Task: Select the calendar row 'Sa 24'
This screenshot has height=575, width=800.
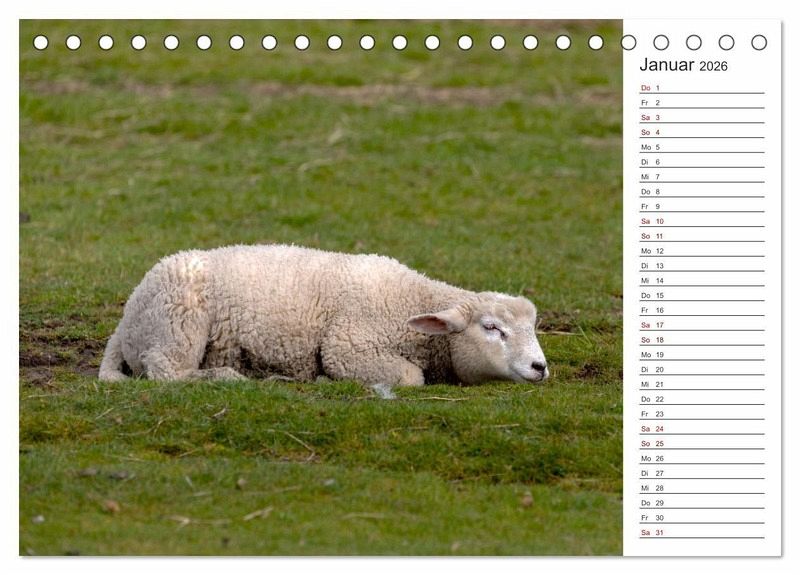Action: (702, 428)
